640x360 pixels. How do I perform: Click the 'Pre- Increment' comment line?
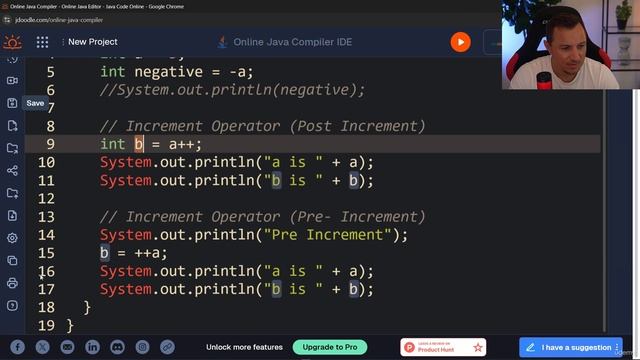[x=262, y=217]
